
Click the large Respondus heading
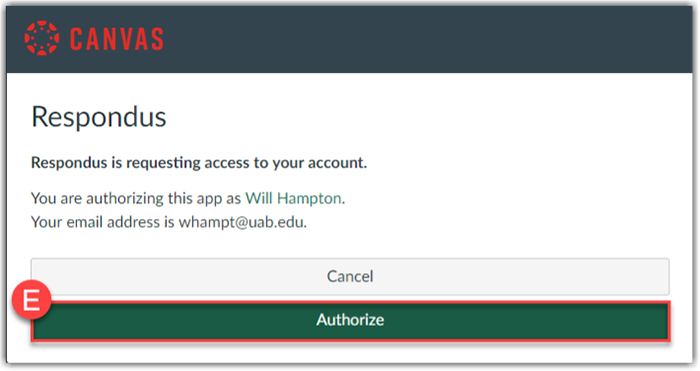(99, 117)
